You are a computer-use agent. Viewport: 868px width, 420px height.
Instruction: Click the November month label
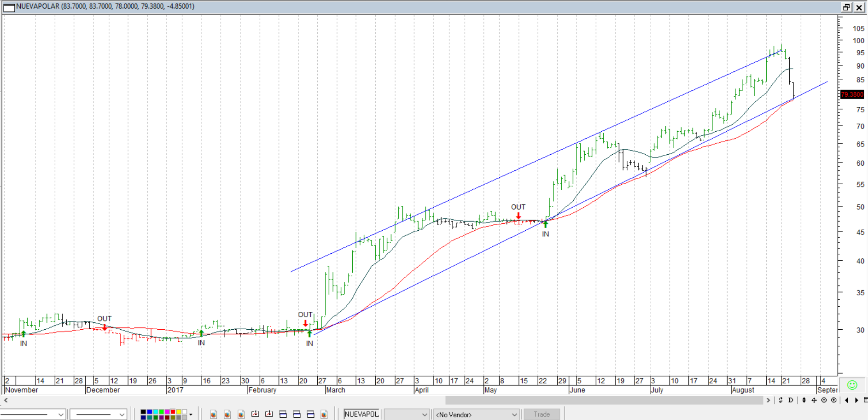[21, 390]
